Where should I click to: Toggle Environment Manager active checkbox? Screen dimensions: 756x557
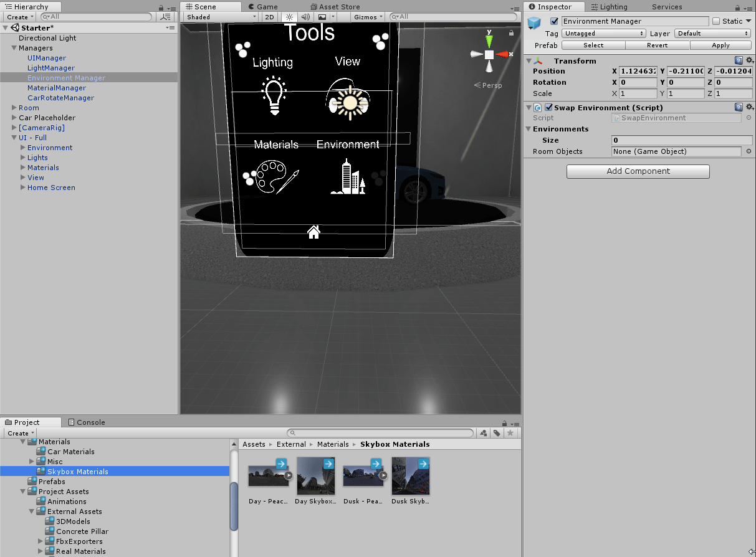pyautogui.click(x=555, y=21)
